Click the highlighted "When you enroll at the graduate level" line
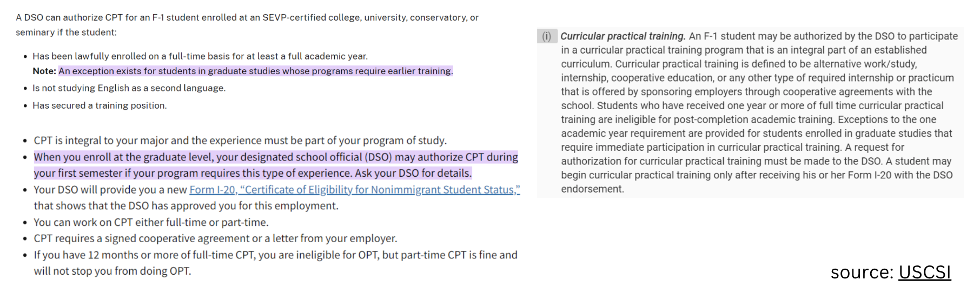This screenshot has height=293, width=980. pyautogui.click(x=276, y=157)
